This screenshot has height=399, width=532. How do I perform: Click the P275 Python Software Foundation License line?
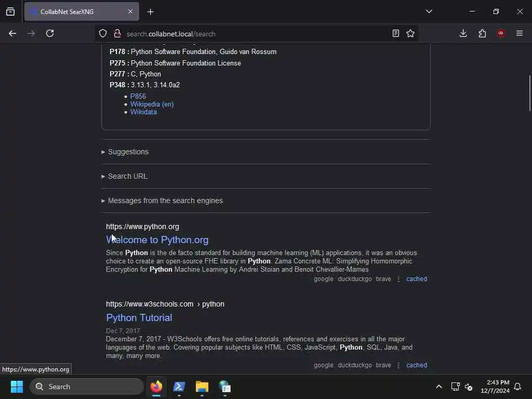pos(175,63)
